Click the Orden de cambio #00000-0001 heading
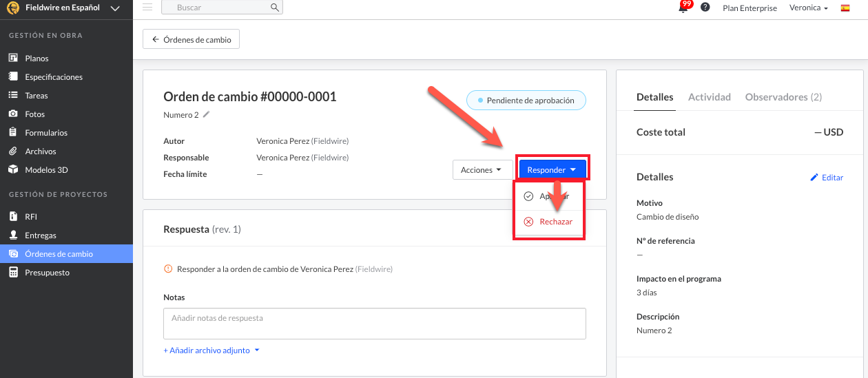 (249, 97)
